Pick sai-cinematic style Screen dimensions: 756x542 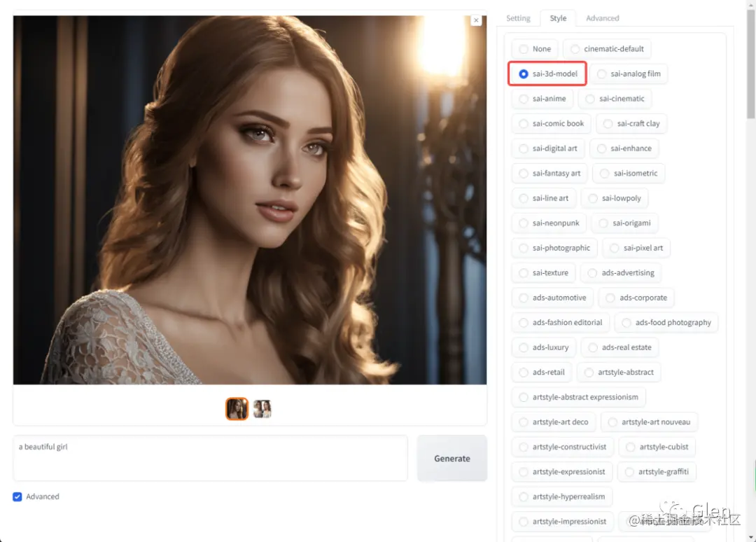click(615, 99)
